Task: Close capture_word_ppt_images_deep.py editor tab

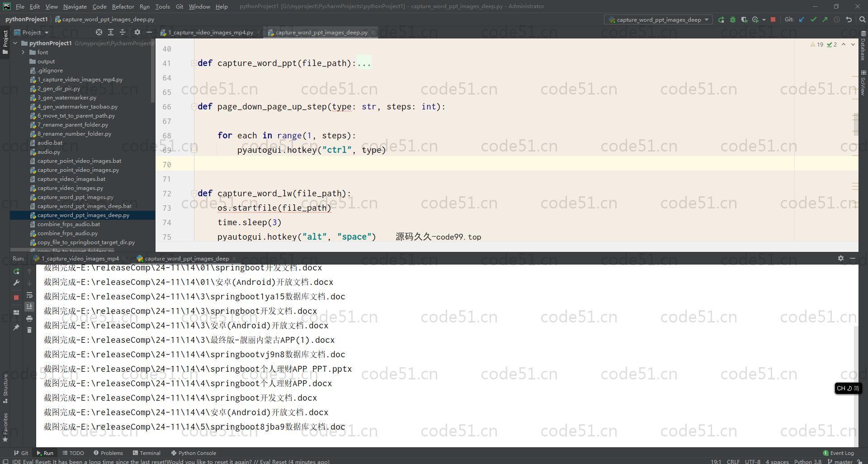Action: [373, 33]
